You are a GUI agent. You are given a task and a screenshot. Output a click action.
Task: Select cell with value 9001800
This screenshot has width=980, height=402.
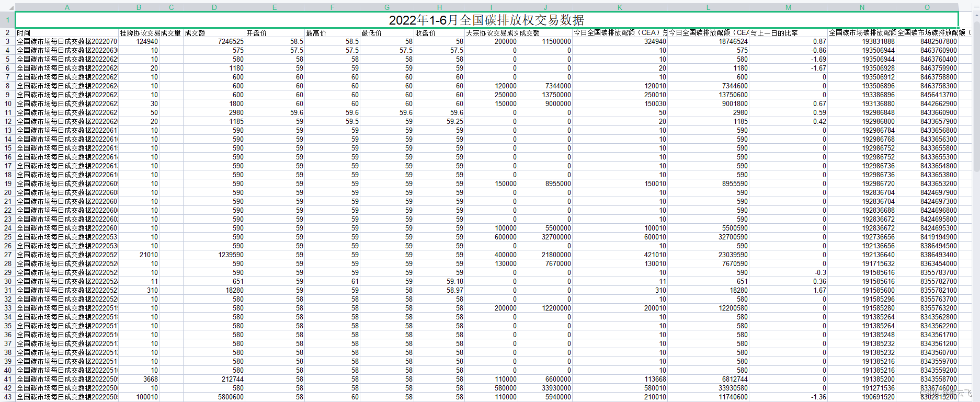pos(708,104)
